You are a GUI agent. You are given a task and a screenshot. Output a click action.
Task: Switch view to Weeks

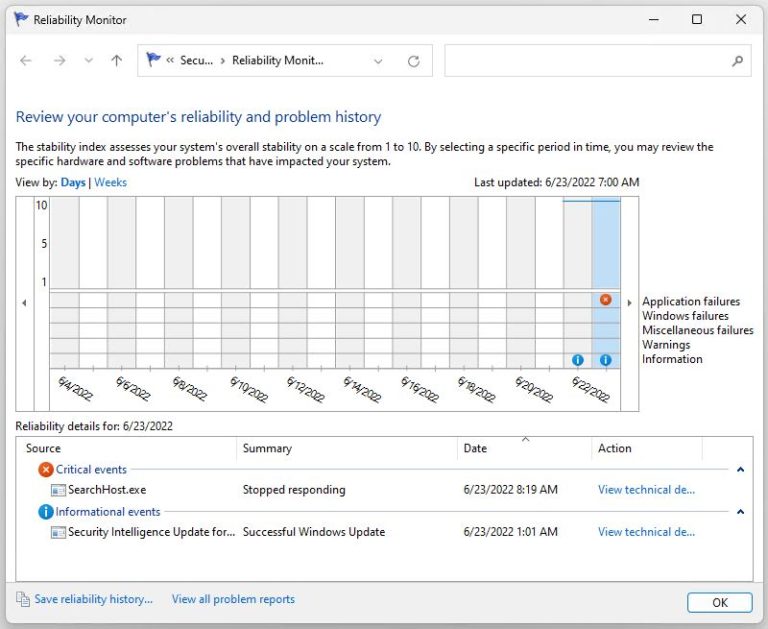pos(110,183)
